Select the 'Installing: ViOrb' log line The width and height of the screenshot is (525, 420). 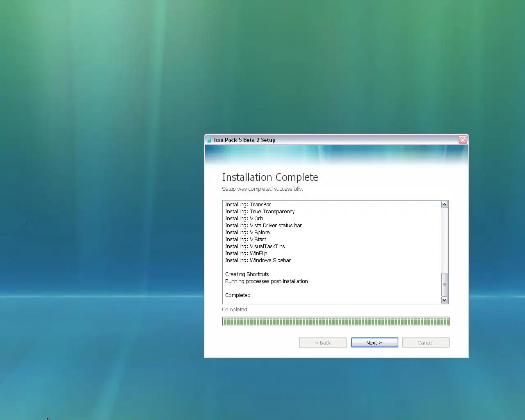244,218
